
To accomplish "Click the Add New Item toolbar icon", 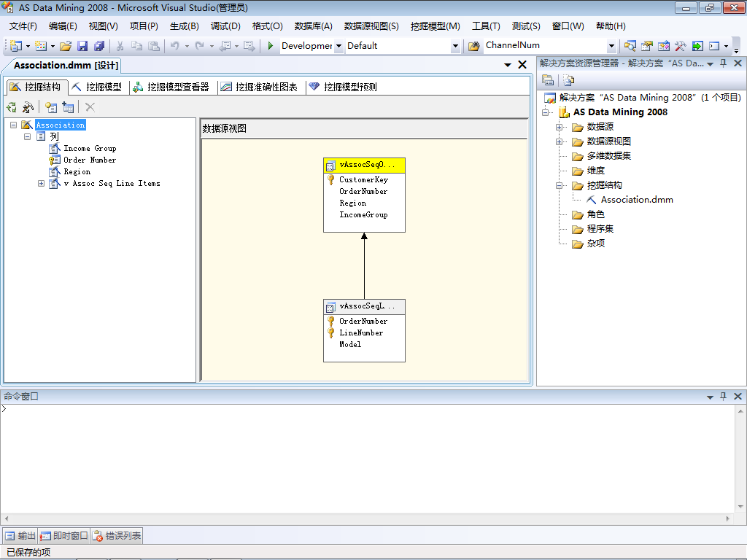I will tap(41, 46).
